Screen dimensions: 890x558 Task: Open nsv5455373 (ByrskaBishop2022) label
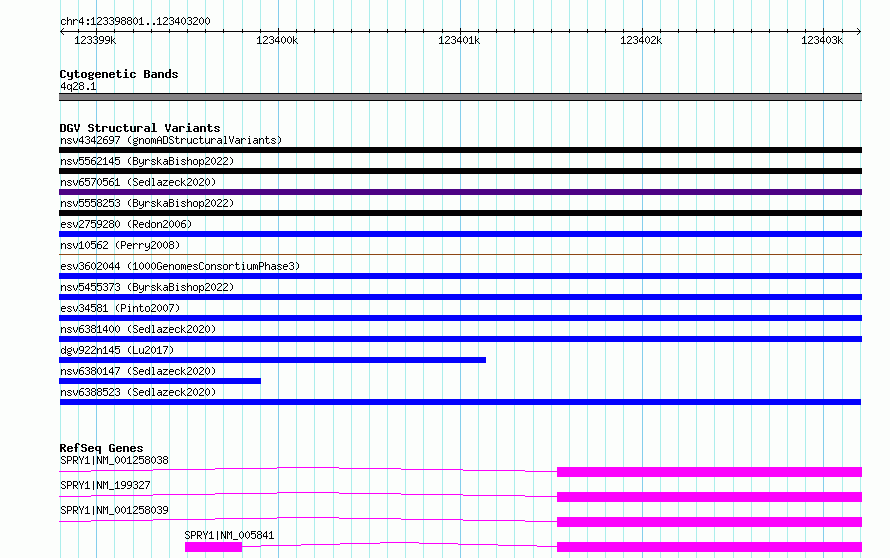(x=147, y=287)
